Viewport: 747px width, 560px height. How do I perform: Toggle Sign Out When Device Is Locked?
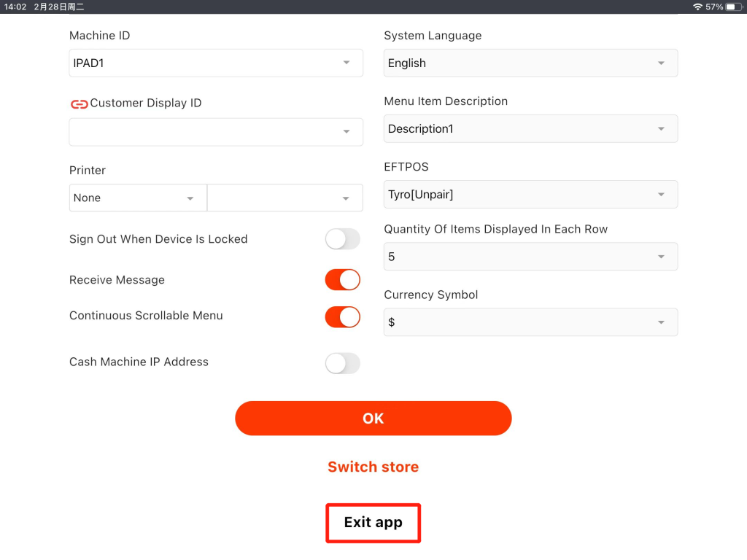(342, 239)
